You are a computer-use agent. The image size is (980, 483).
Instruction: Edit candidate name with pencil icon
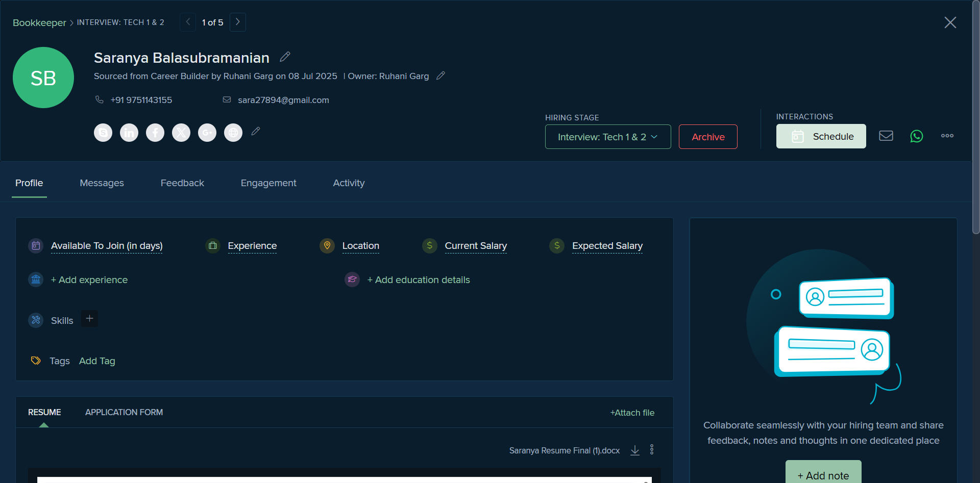tap(285, 57)
